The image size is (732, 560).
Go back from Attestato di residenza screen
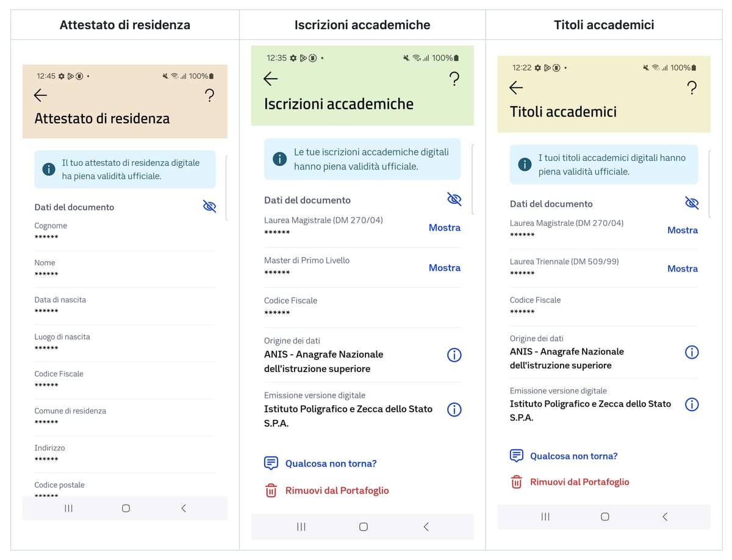click(x=41, y=95)
